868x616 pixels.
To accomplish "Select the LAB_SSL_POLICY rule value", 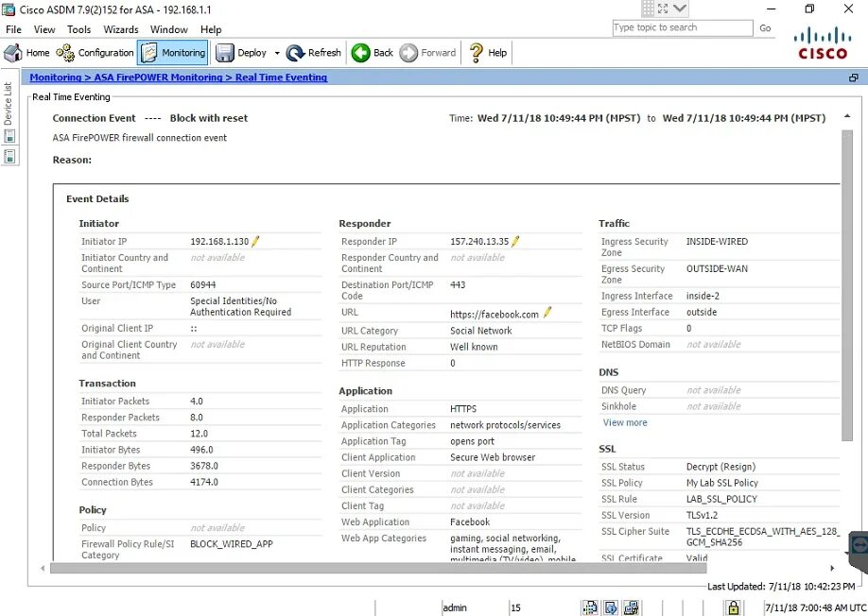I will click(x=721, y=499).
